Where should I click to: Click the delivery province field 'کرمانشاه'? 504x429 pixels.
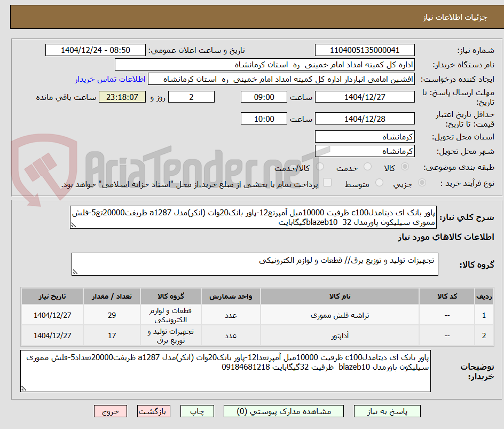click(365, 137)
